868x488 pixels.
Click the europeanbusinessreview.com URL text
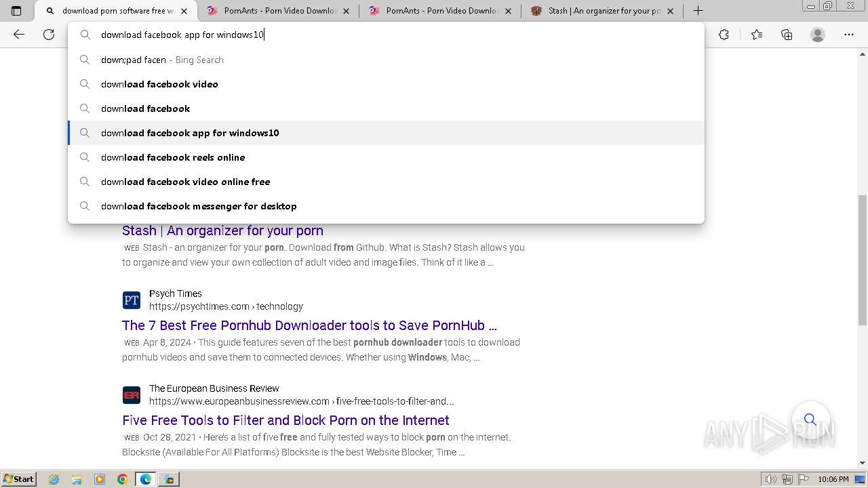click(x=302, y=401)
